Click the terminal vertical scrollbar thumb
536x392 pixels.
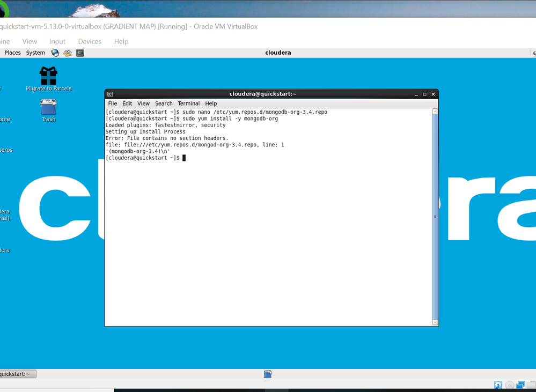tap(435, 217)
